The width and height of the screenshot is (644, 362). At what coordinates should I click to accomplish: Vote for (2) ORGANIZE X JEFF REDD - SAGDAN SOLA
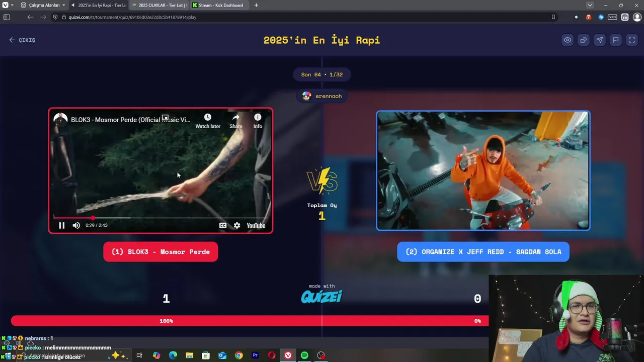tap(483, 252)
